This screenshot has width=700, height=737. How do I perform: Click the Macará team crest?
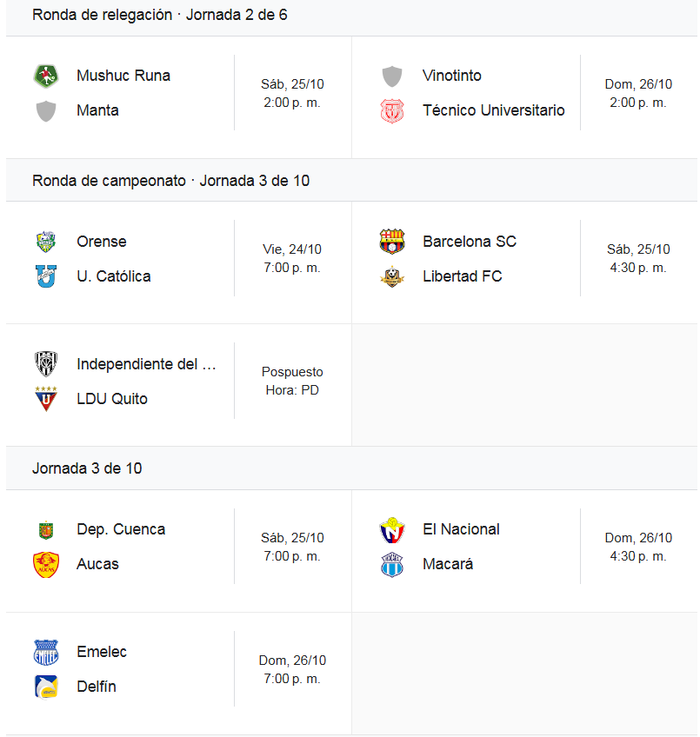click(x=392, y=565)
